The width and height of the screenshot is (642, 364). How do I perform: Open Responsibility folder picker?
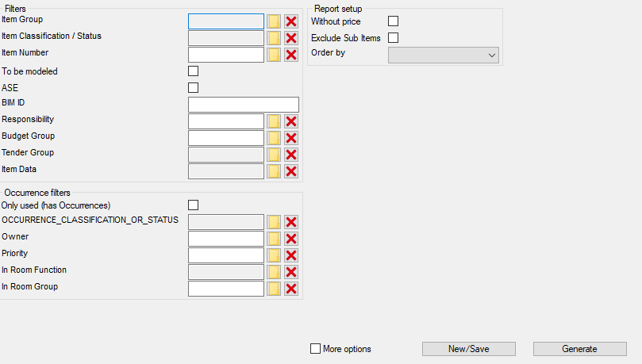[x=274, y=121]
